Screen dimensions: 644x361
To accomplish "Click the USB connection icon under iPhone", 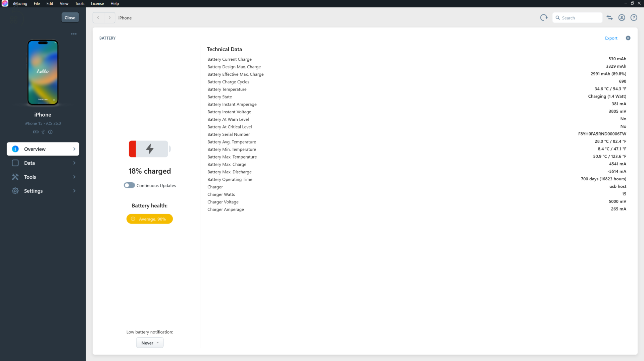I will pos(43,132).
